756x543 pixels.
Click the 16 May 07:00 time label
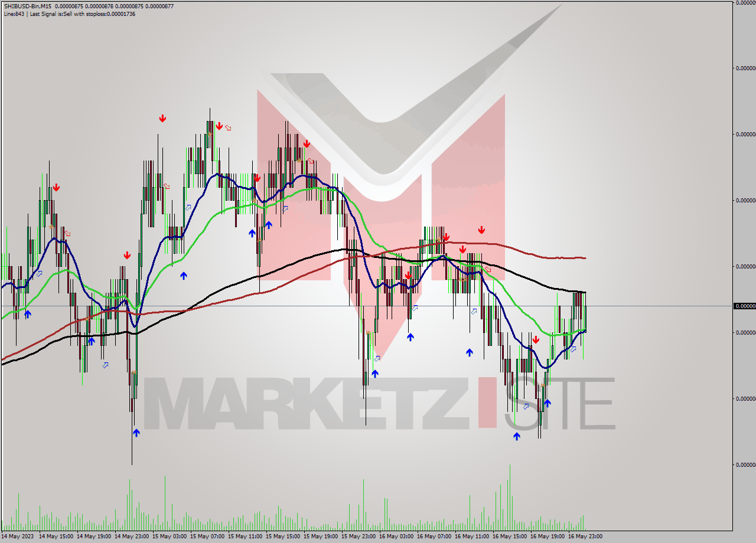[x=435, y=537]
